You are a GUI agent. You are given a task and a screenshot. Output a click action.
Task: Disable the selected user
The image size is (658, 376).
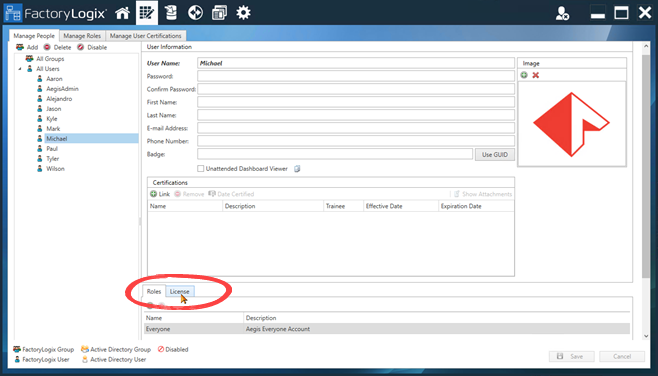coord(92,47)
